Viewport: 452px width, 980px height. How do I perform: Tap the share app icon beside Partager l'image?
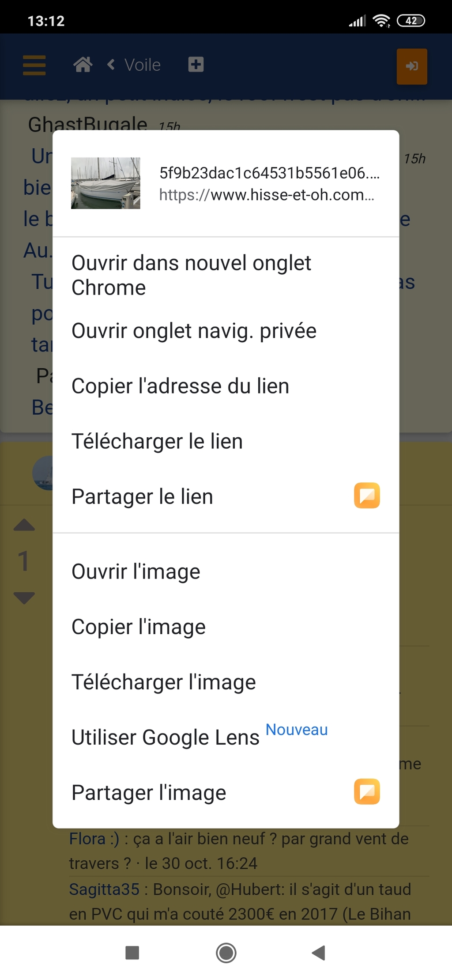coord(367,791)
